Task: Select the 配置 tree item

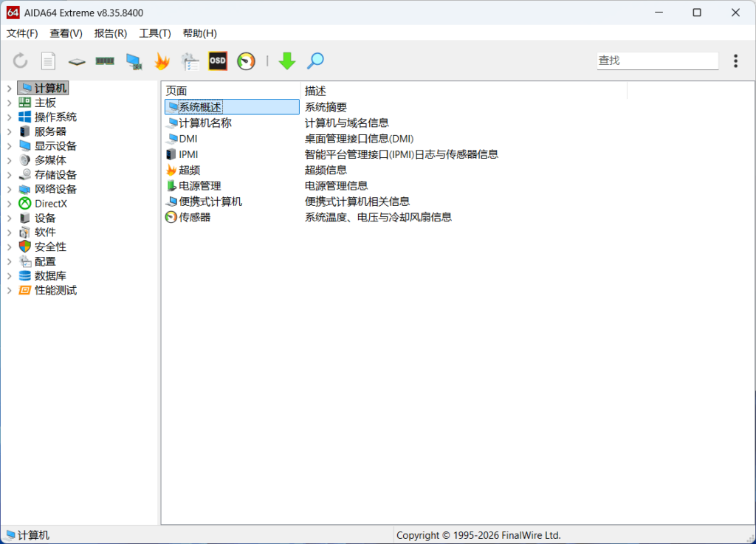Action: [45, 261]
